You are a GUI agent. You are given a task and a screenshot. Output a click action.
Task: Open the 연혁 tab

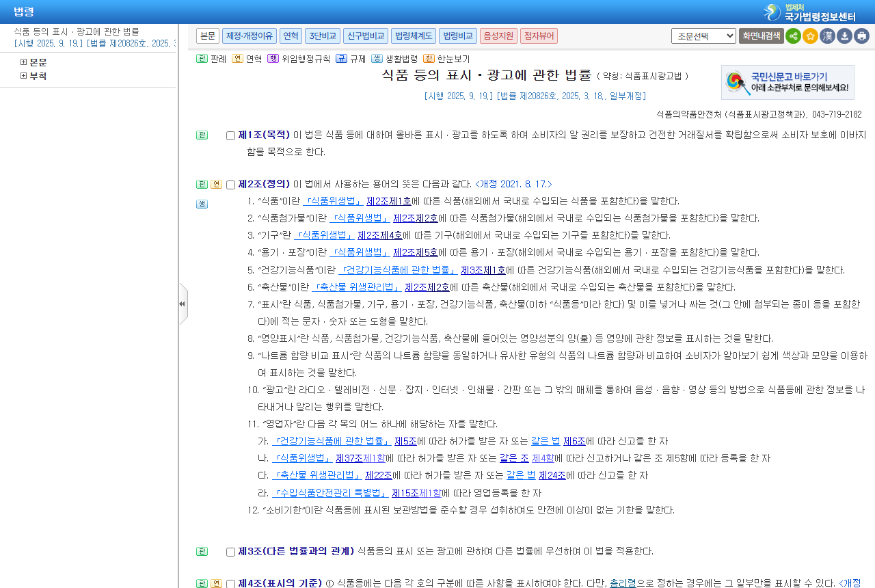291,36
